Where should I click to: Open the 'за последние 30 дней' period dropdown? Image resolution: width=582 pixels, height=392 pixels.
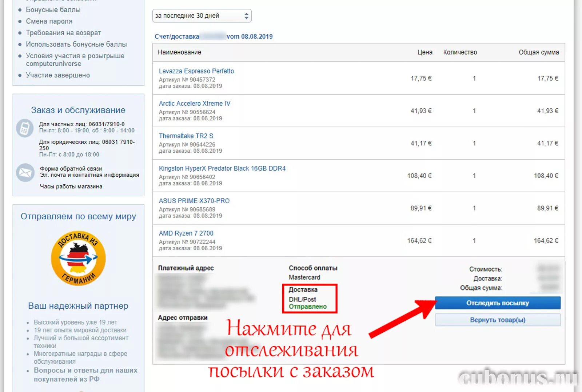202,16
